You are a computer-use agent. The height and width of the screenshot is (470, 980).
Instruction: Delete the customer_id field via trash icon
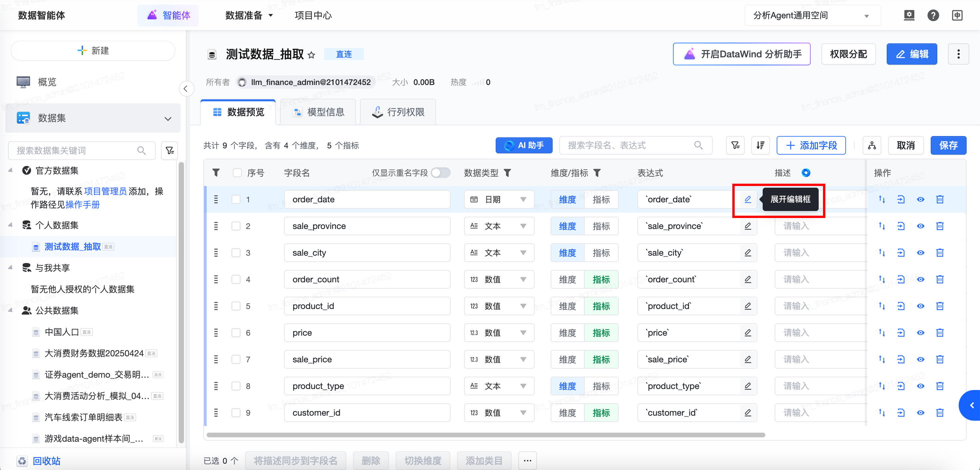(940, 413)
